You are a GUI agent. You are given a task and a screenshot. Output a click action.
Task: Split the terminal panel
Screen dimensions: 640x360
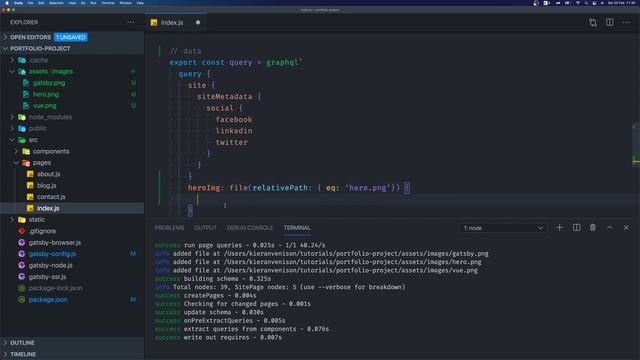576,228
